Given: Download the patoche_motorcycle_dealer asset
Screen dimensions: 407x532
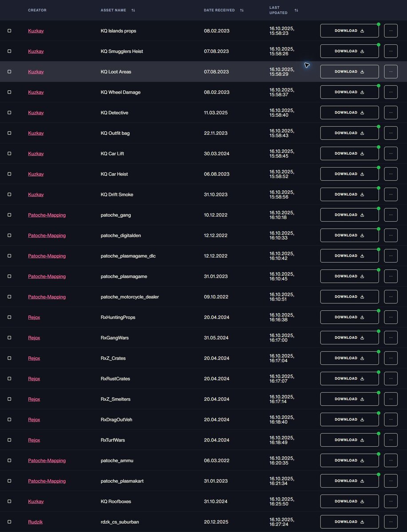Looking at the screenshot, I should (x=349, y=297).
